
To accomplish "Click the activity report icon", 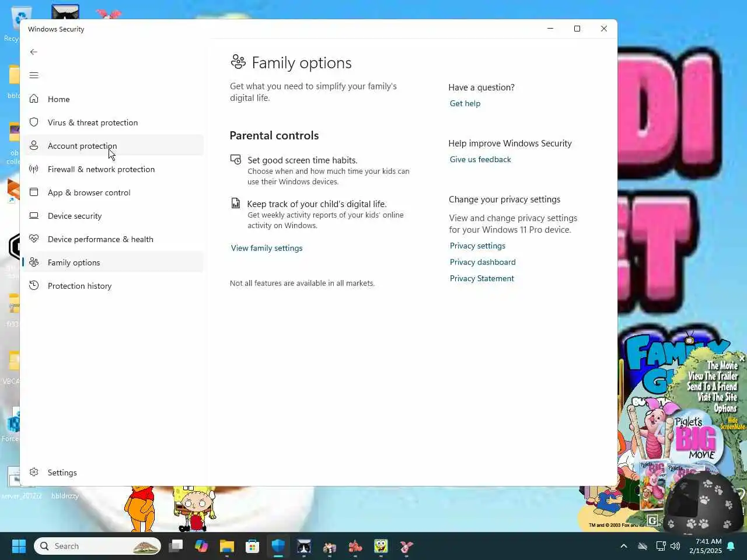I will click(236, 203).
